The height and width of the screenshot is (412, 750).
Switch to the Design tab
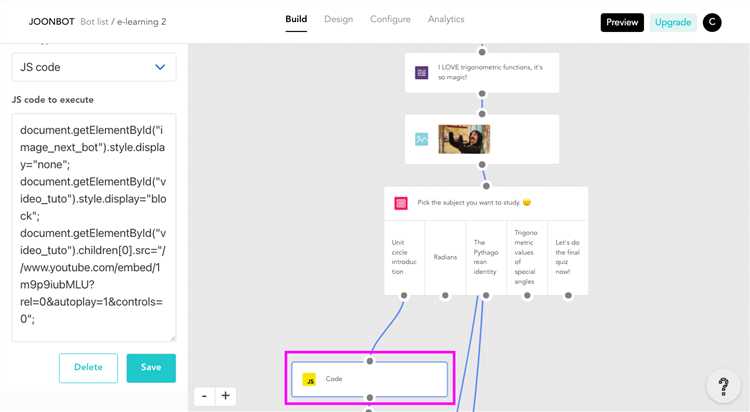coord(338,19)
